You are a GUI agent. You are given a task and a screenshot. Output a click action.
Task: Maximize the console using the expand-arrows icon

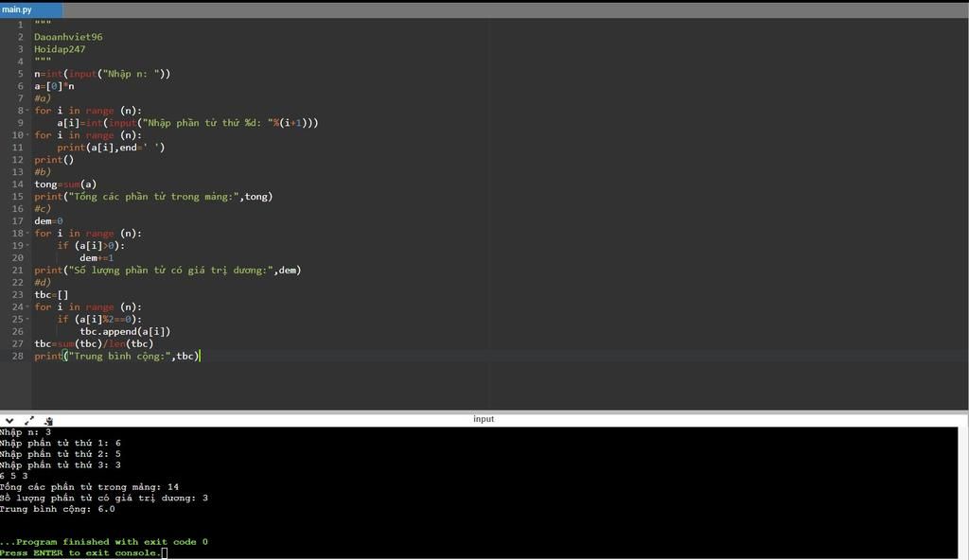tap(29, 421)
